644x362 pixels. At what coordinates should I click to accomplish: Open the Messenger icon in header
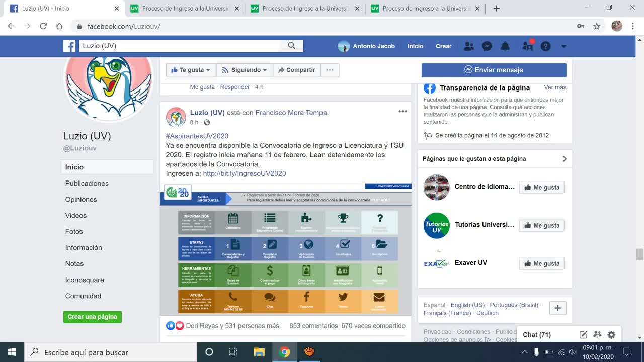click(x=487, y=46)
